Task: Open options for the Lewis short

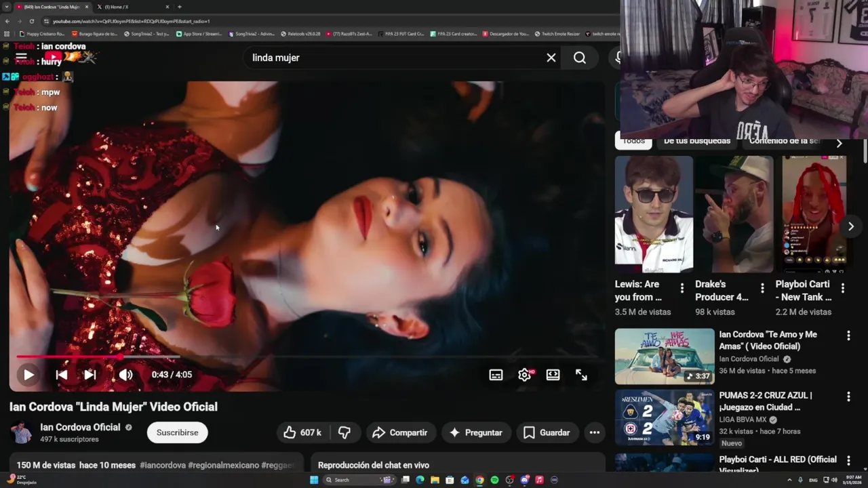Action: (682, 288)
